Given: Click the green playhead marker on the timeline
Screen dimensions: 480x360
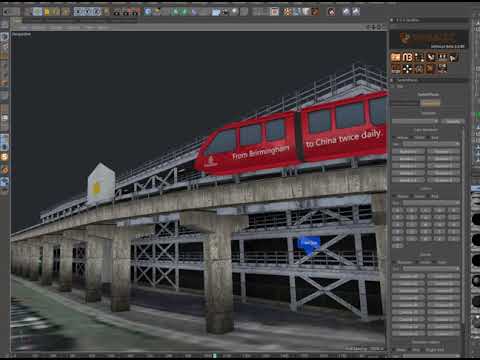Looking at the screenshot, I should pos(215,356).
